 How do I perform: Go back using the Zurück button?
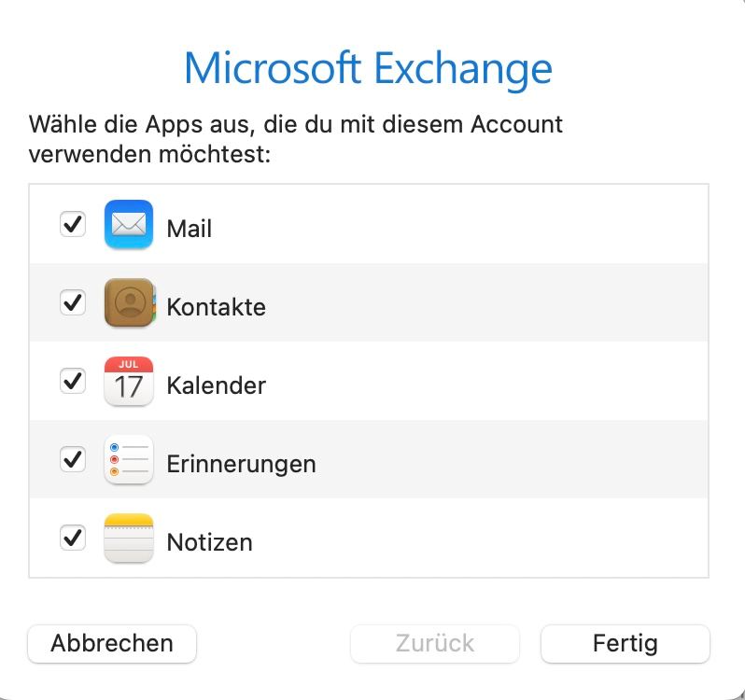coord(435,643)
